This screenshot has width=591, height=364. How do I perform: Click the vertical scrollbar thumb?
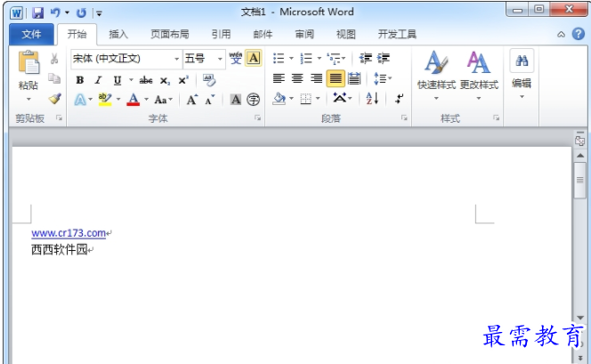pyautogui.click(x=579, y=180)
